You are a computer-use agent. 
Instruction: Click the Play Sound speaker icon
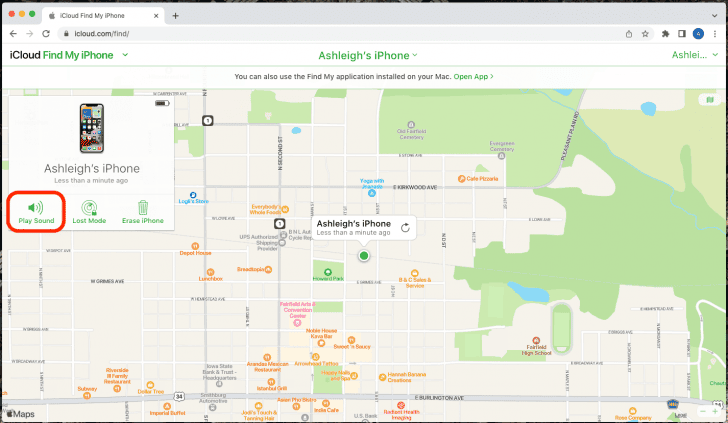[x=36, y=206]
